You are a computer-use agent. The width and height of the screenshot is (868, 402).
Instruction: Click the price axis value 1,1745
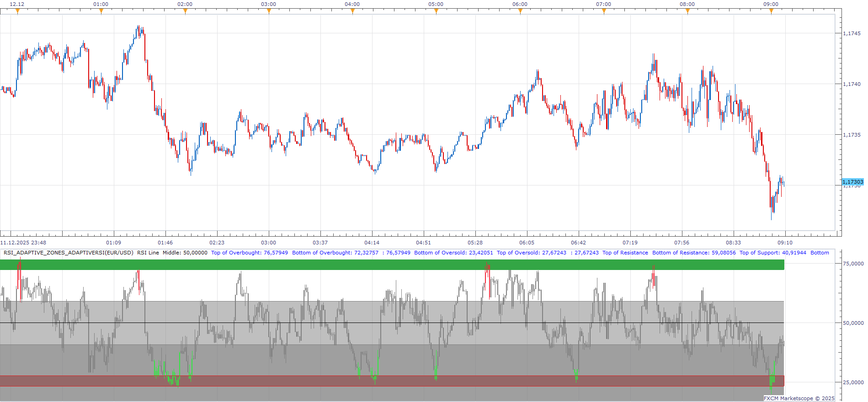[x=852, y=33]
